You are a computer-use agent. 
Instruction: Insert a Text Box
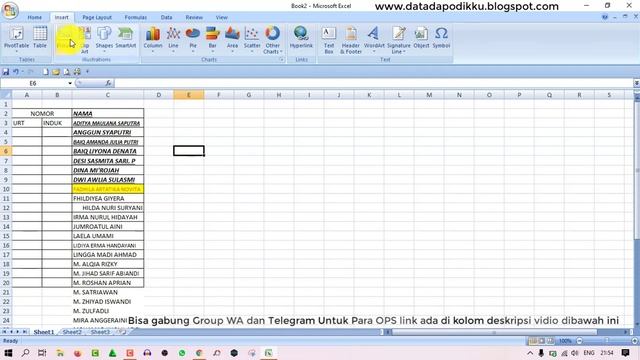[329, 39]
